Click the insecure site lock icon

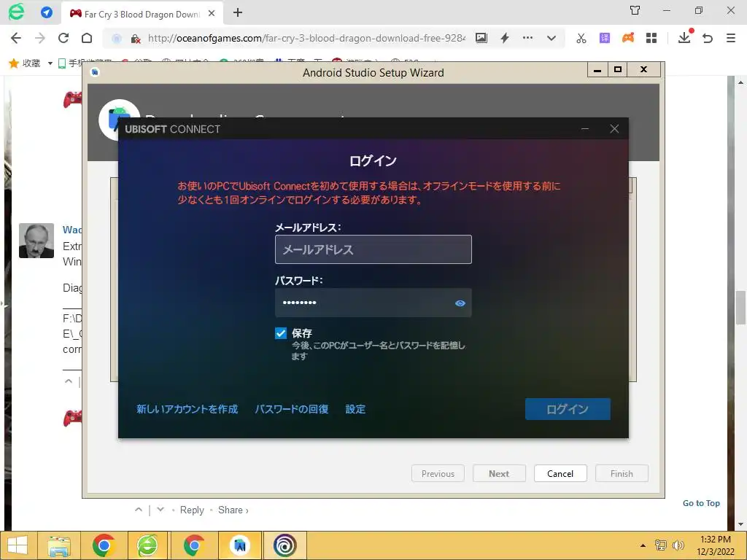point(135,39)
